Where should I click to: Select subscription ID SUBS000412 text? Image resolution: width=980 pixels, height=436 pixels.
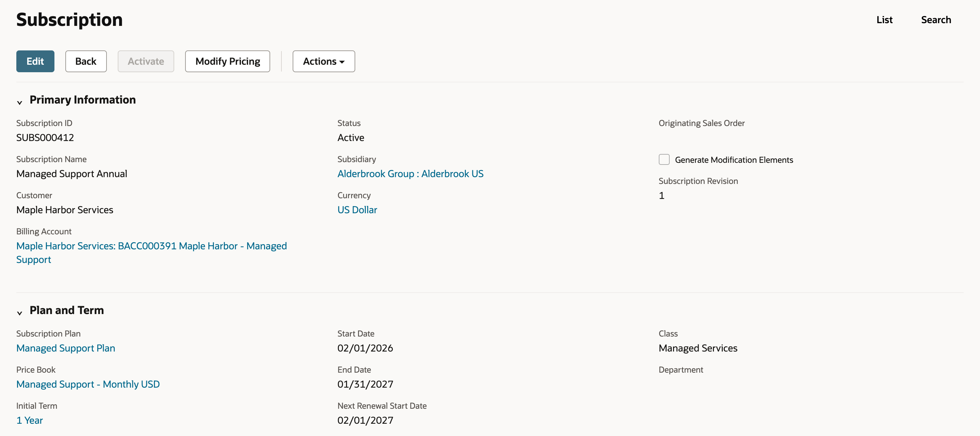click(45, 138)
